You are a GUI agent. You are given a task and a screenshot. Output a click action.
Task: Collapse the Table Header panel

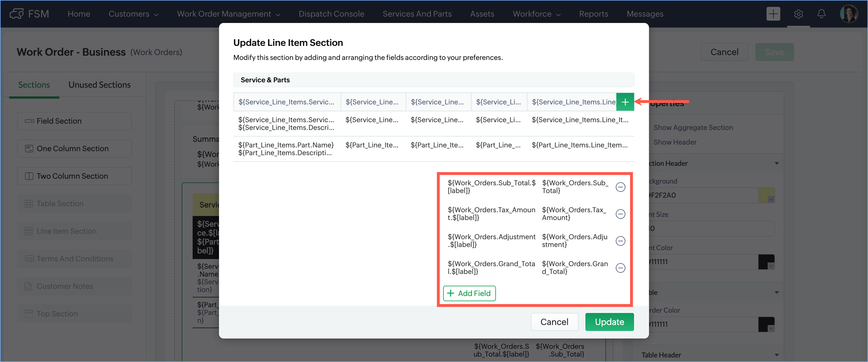coord(777,355)
